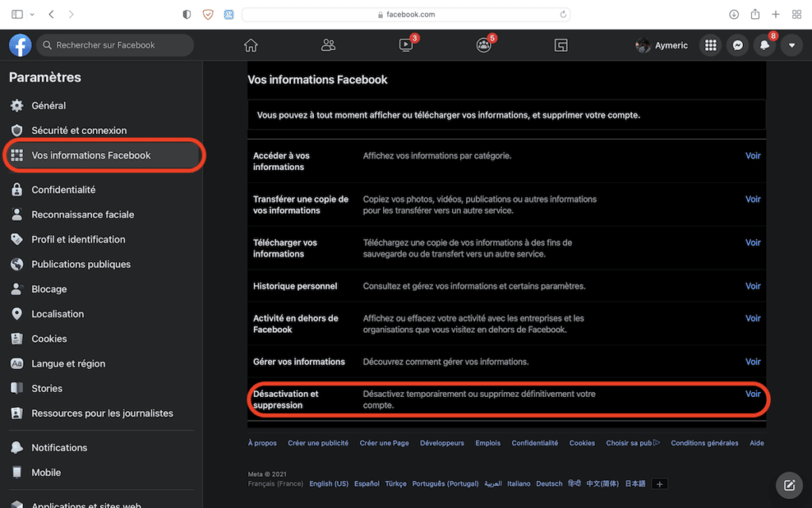The height and width of the screenshot is (508, 812).
Task: Click Voir for Historique personnel
Action: [x=753, y=286]
